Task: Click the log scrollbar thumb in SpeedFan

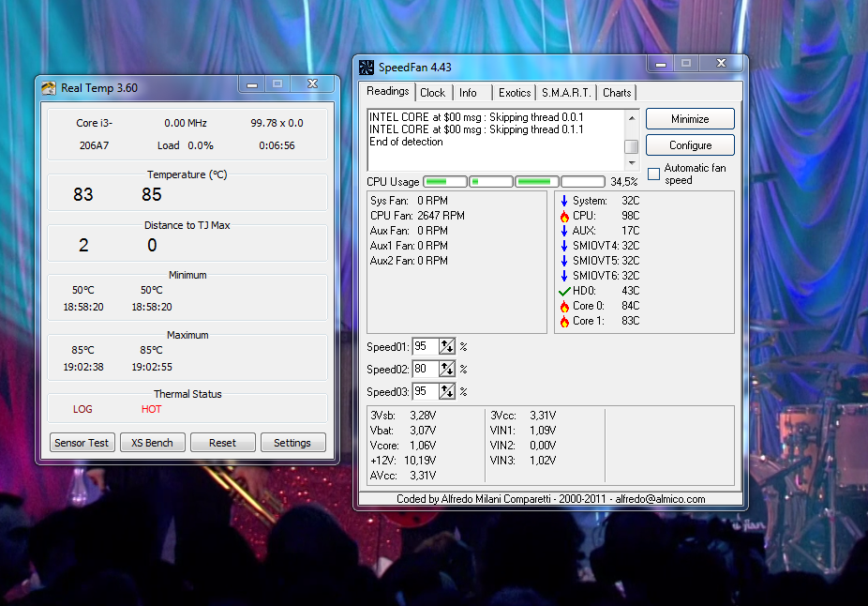Action: click(x=632, y=146)
